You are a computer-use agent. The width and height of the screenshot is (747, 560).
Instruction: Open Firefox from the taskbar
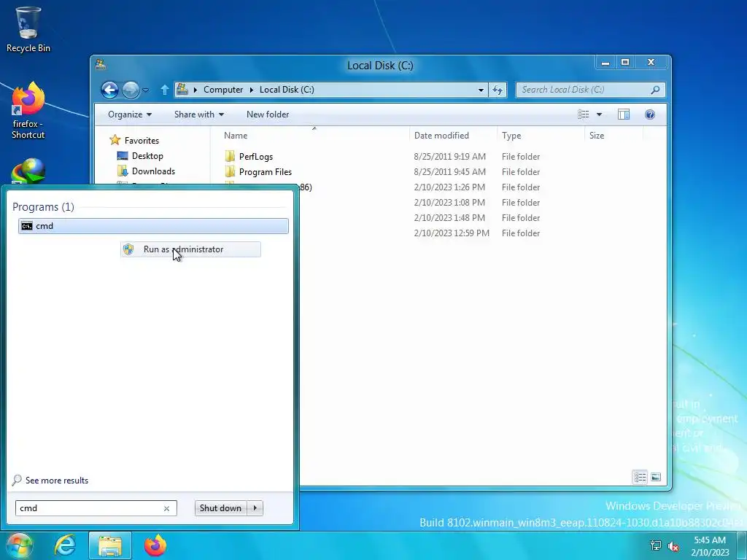155,545
